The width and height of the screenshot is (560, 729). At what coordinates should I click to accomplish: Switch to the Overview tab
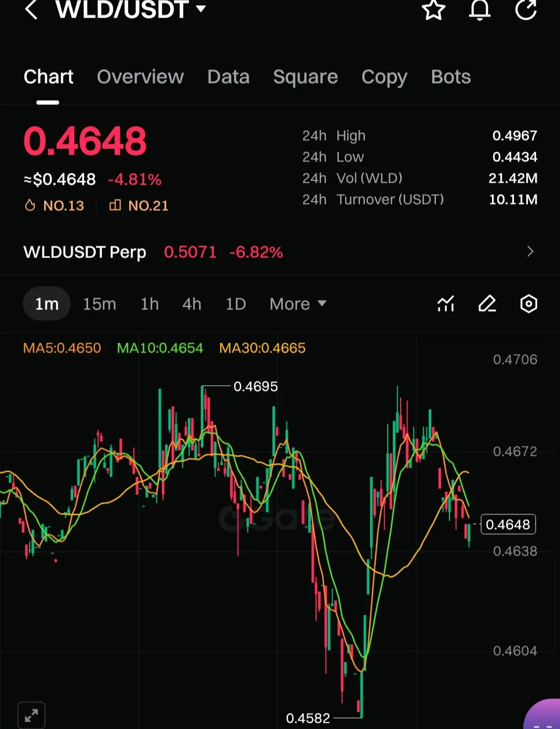coord(140,77)
